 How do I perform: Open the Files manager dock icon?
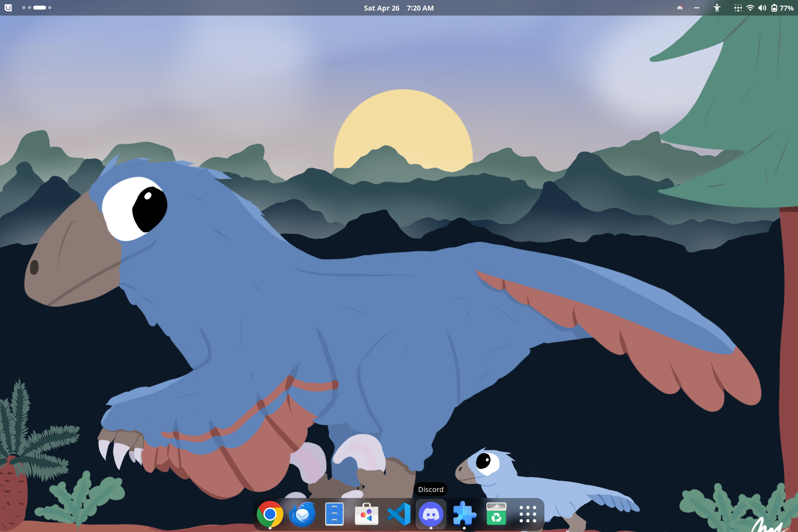(x=334, y=514)
